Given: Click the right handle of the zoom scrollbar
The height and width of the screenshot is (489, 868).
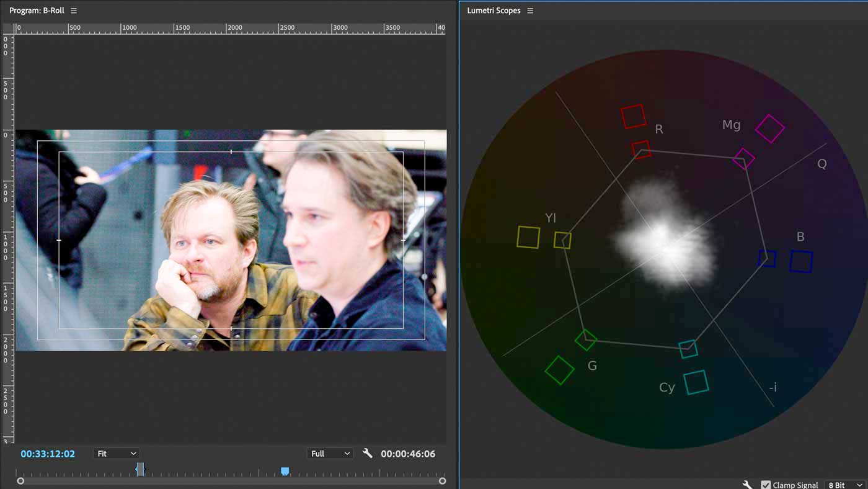Looking at the screenshot, I should (443, 480).
